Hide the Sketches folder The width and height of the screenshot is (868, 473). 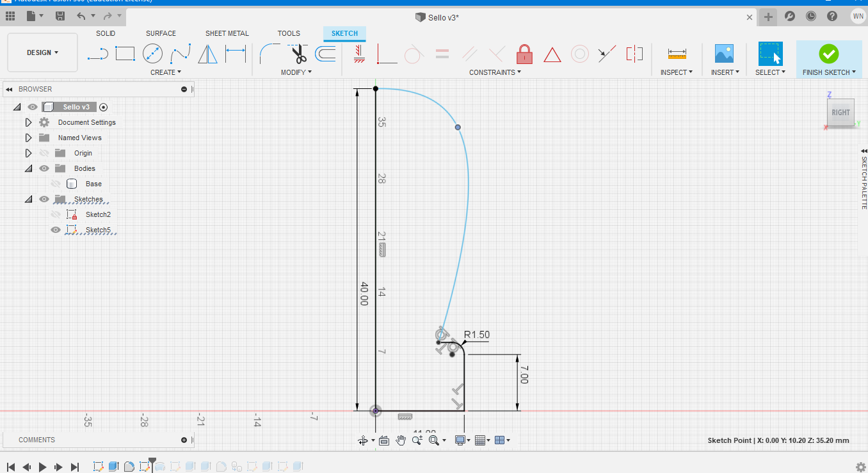(44, 199)
